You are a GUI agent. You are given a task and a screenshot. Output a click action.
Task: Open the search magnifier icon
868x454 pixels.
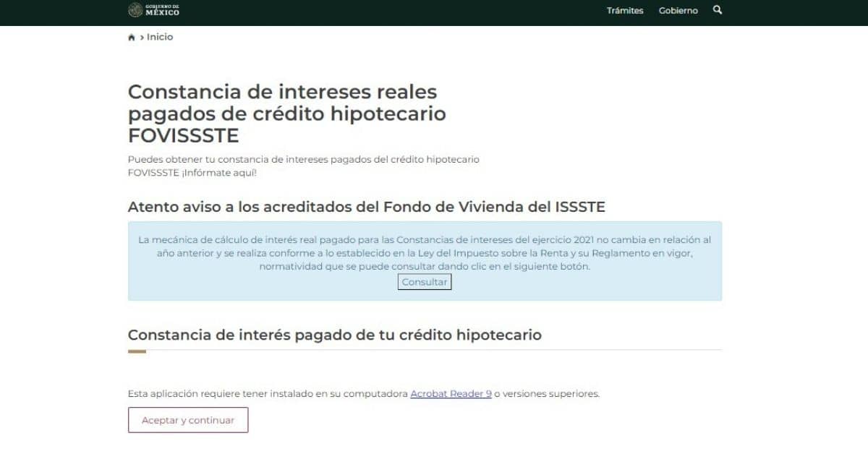coord(718,10)
